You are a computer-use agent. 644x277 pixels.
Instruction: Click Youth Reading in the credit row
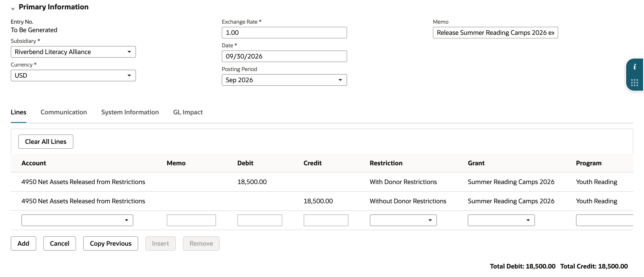pyautogui.click(x=597, y=201)
